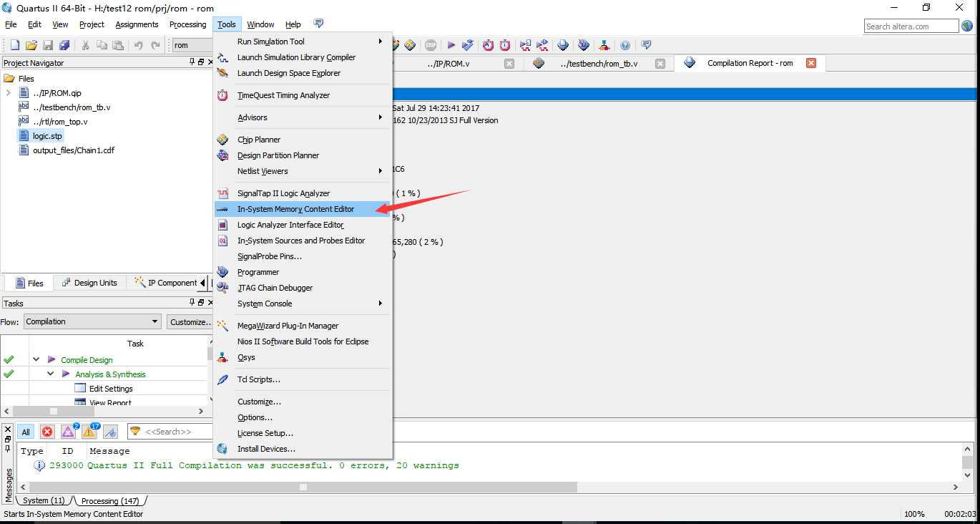The height and width of the screenshot is (524, 980).
Task: Click the red clock with hands icon
Action: pyautogui.click(x=489, y=45)
